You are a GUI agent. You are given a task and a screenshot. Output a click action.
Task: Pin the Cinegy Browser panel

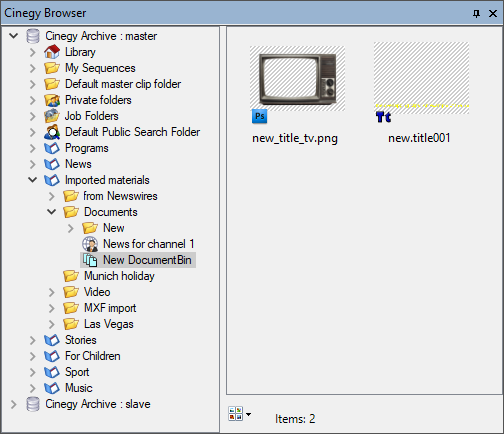(x=477, y=13)
